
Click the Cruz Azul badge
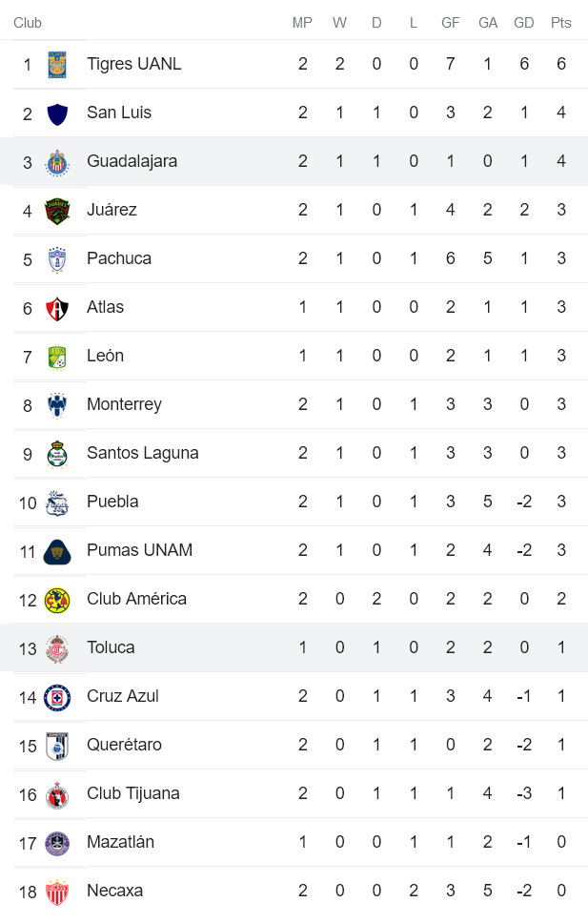(57, 696)
